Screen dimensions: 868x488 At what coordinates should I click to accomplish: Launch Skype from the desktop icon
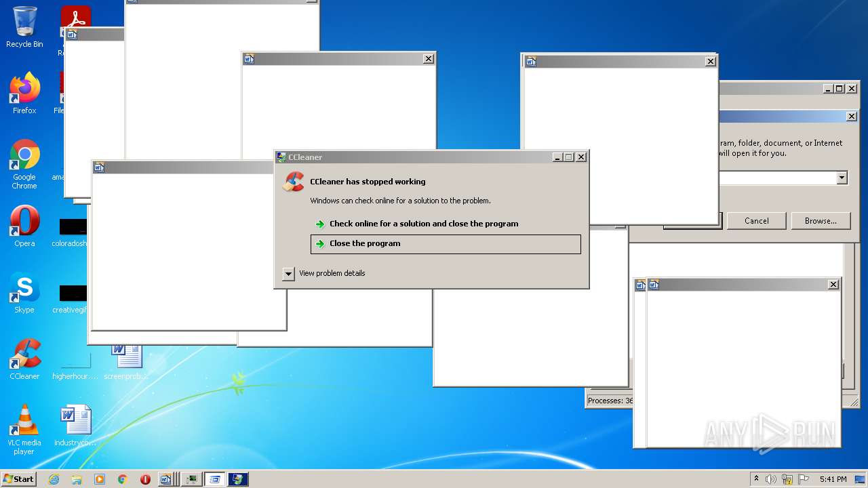click(24, 293)
